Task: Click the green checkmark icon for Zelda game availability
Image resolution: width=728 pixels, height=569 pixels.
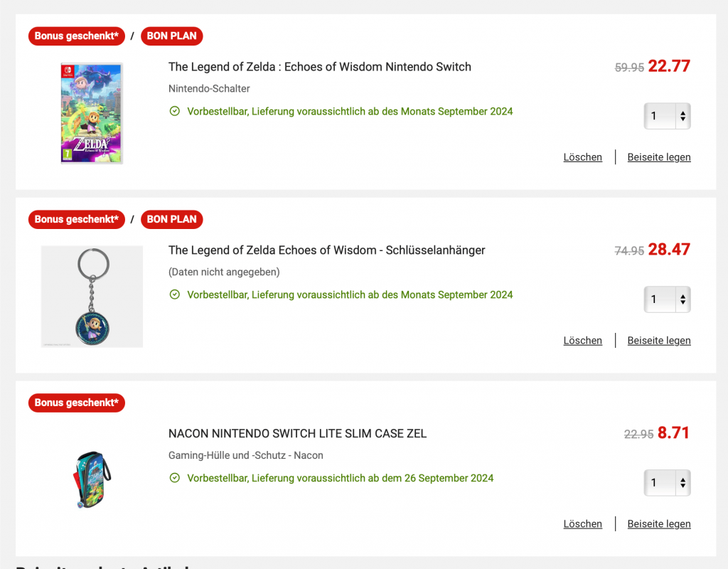Action: point(175,112)
